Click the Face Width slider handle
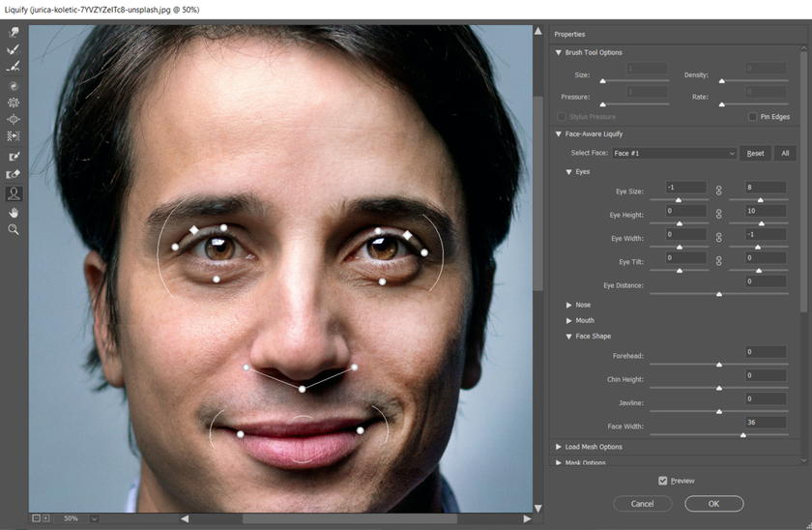This screenshot has width=812, height=530. [742, 435]
